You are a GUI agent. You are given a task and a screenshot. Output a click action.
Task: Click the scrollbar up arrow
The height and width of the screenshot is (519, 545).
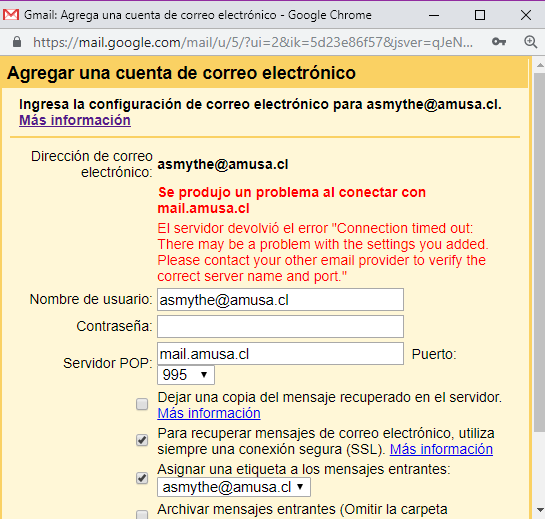tap(540, 65)
